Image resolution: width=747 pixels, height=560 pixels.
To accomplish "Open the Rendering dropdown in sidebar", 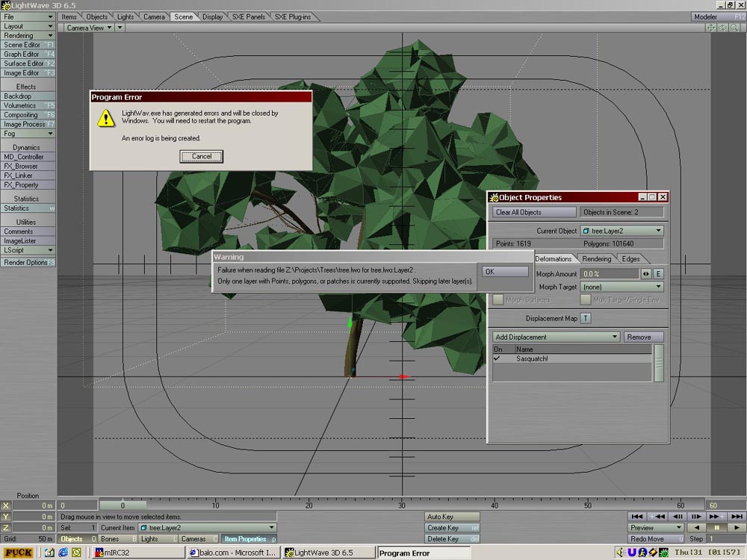I will click(x=28, y=36).
